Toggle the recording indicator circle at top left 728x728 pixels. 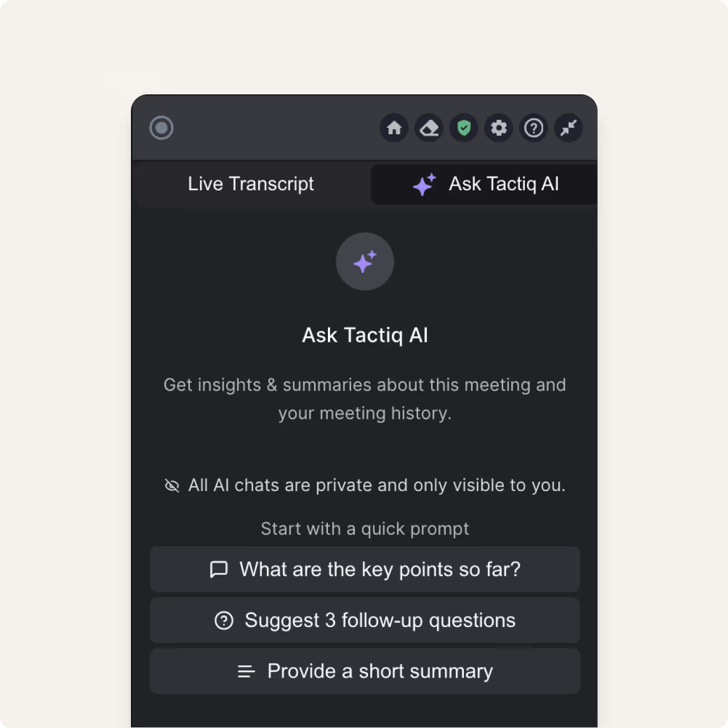click(161, 128)
